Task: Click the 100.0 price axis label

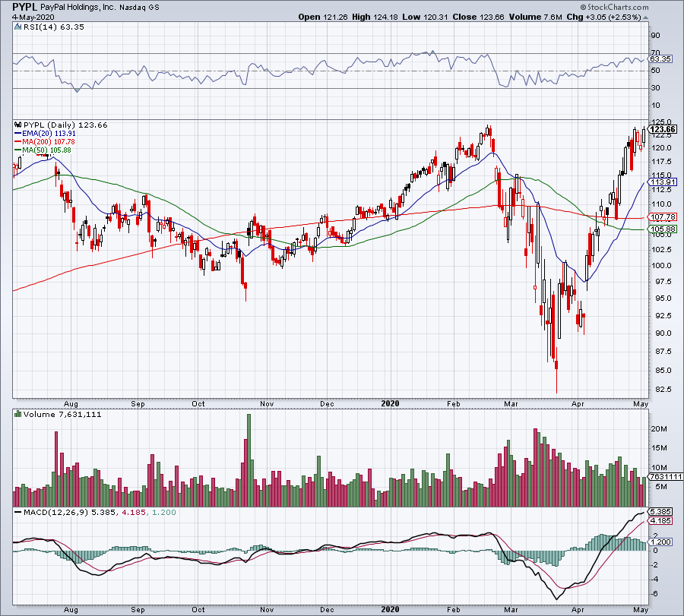Action: point(661,266)
